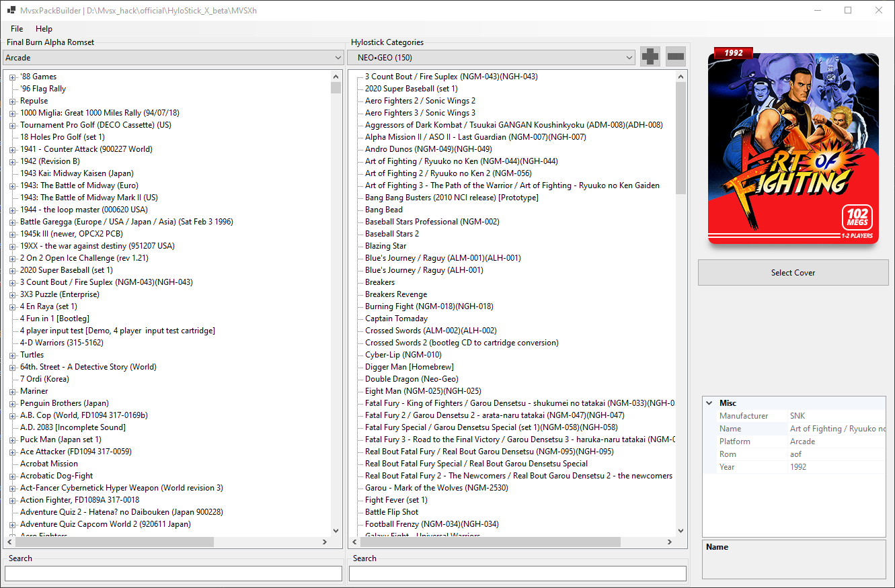
Task: Select Burning Fight (NGM-018)(NGH-018)
Action: tap(429, 306)
